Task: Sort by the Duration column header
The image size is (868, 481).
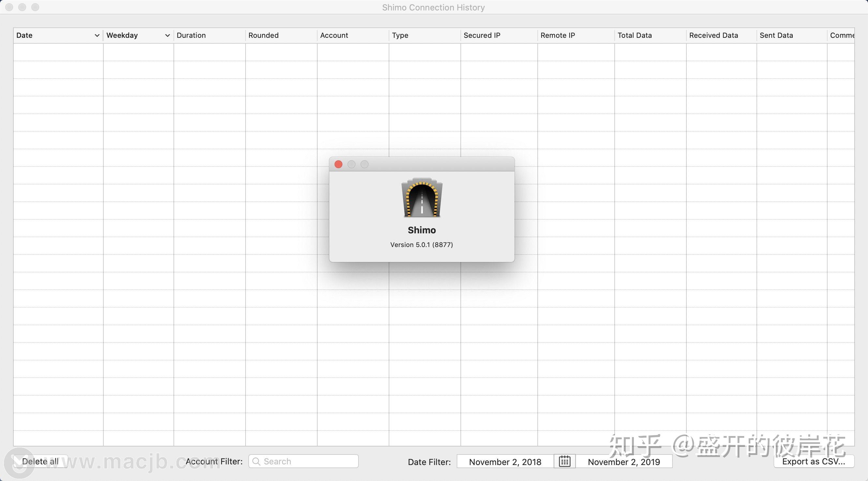Action: coord(191,36)
